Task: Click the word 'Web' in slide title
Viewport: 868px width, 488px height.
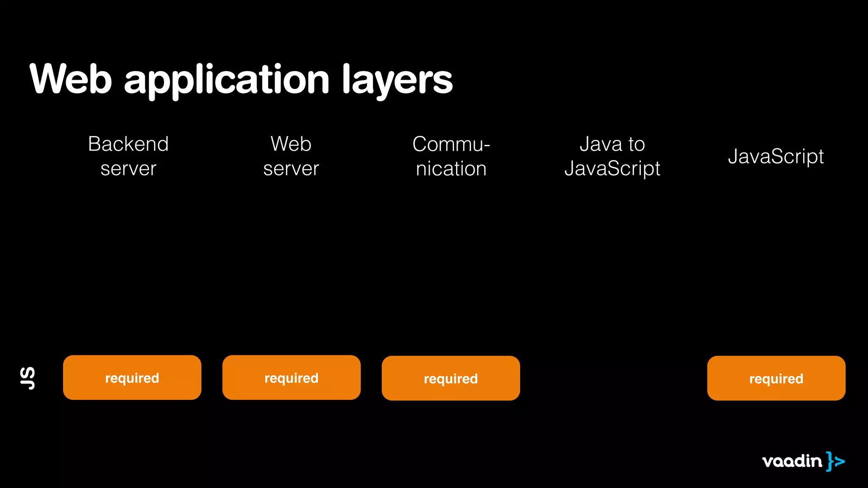Action: 70,79
